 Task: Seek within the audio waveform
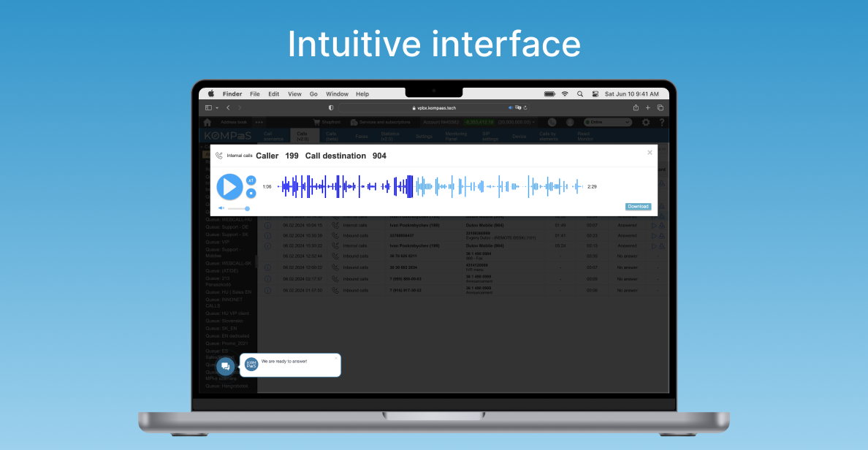click(x=431, y=187)
